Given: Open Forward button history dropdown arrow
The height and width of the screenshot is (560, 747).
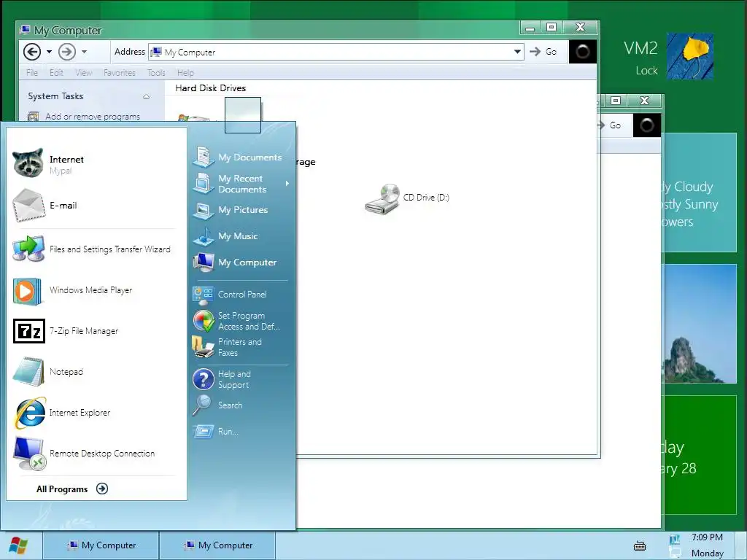Looking at the screenshot, I should pos(85,52).
